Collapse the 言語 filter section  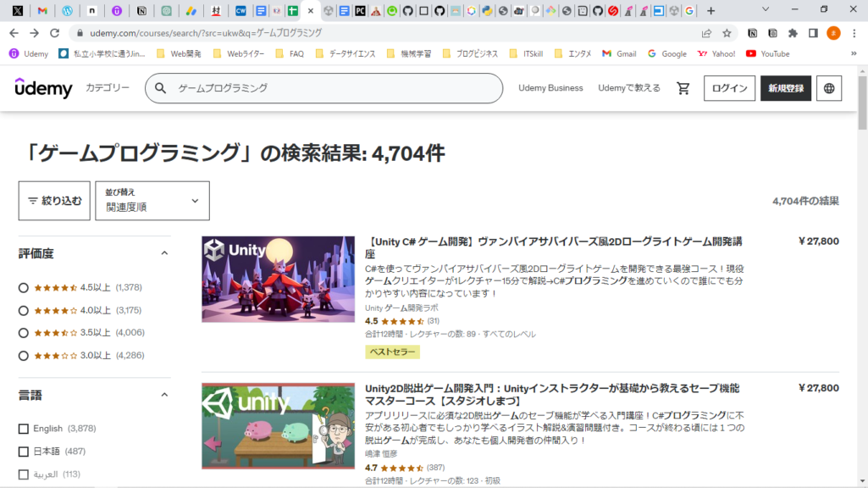coord(164,395)
